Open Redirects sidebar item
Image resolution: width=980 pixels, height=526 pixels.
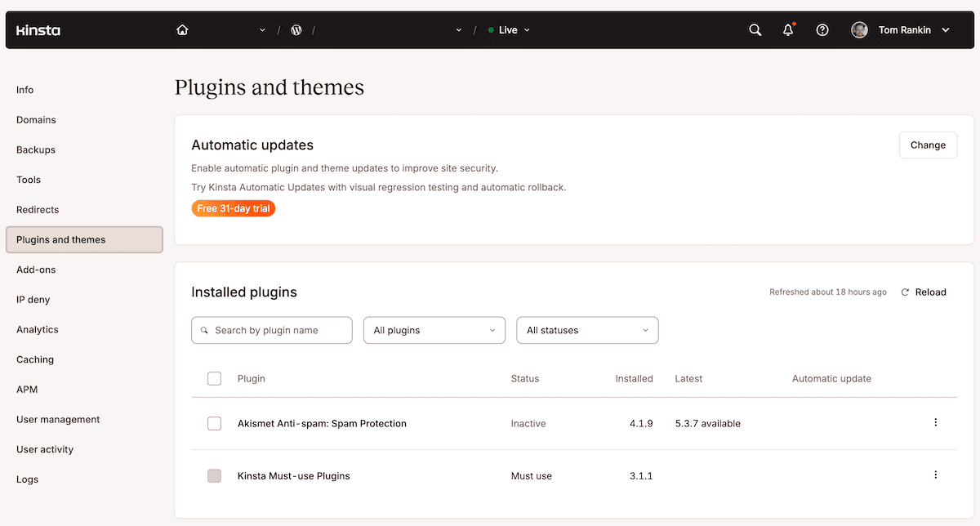[x=38, y=210]
